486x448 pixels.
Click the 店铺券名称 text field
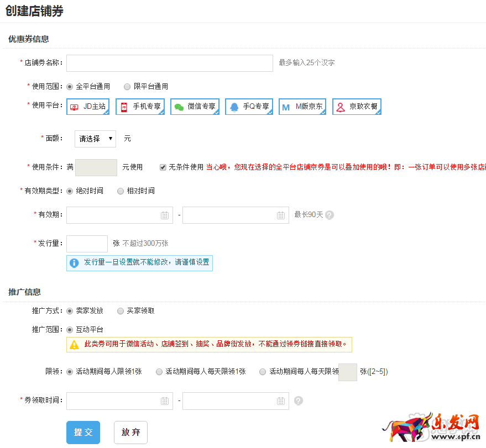pos(169,63)
